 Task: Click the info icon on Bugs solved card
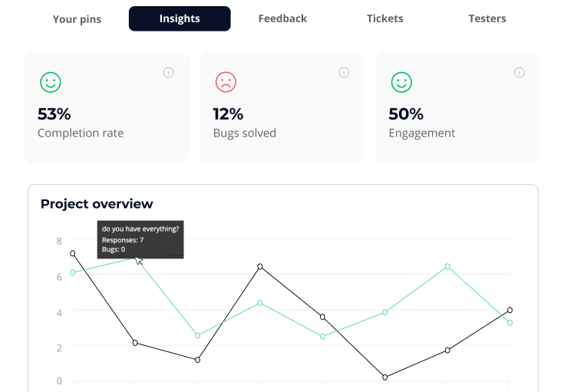pyautogui.click(x=344, y=73)
